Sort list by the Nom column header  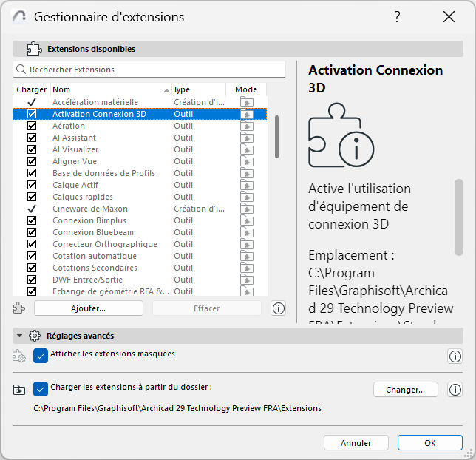[x=111, y=89]
